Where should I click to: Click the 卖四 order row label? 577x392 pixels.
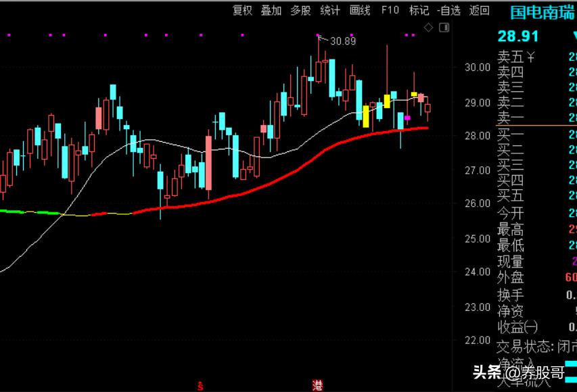511,72
